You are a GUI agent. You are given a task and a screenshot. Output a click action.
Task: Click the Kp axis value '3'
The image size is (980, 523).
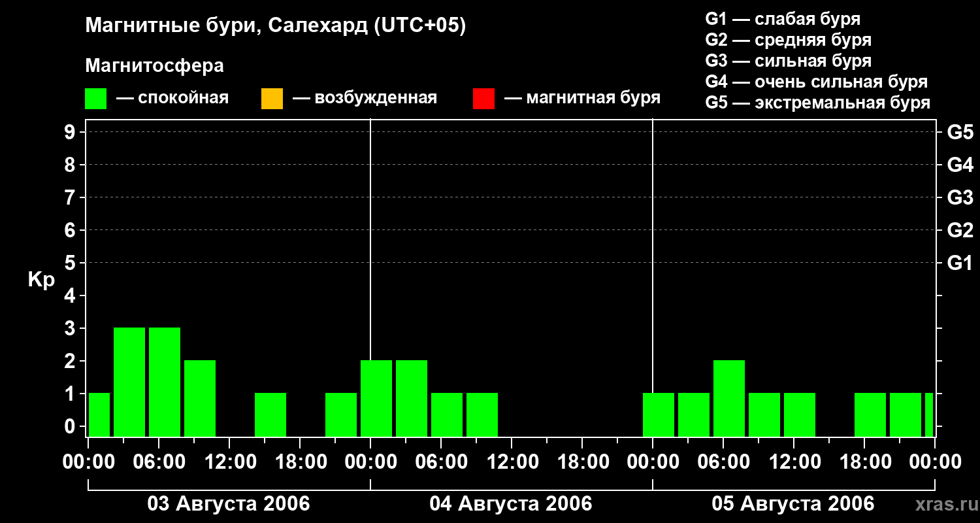[71, 328]
